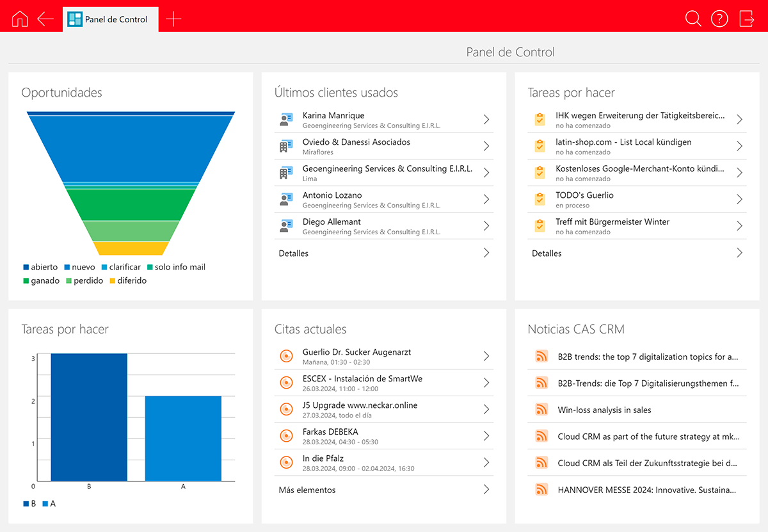This screenshot has width=768, height=532.
Task: Open latin-shop.com List Local kündigen task
Action: pos(623,142)
